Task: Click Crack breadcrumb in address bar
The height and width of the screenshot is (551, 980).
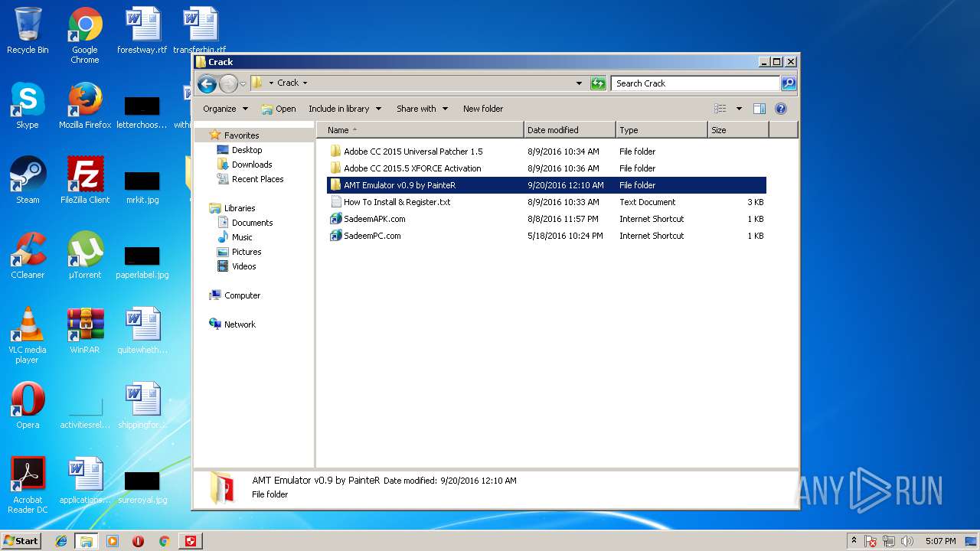Action: 288,83
